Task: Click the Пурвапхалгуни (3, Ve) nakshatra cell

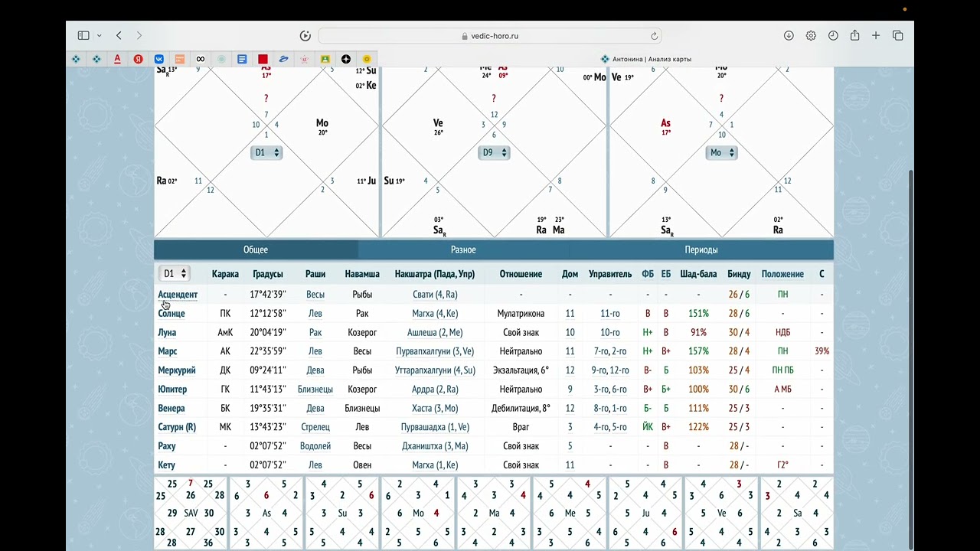Action: [x=435, y=351]
